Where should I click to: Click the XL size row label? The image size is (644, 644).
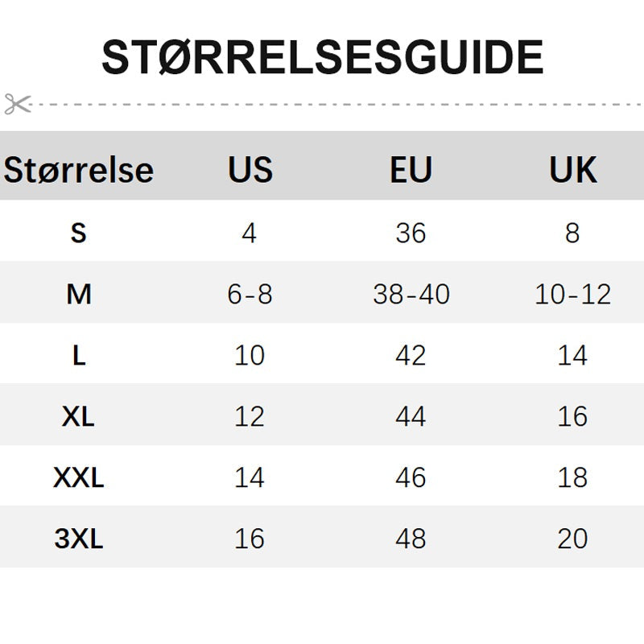click(78, 417)
